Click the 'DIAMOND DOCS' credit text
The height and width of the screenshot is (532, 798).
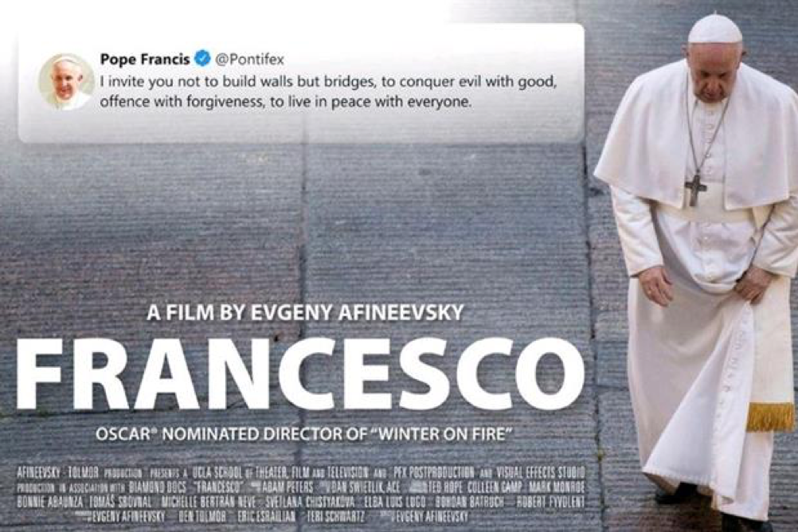[x=157, y=487]
